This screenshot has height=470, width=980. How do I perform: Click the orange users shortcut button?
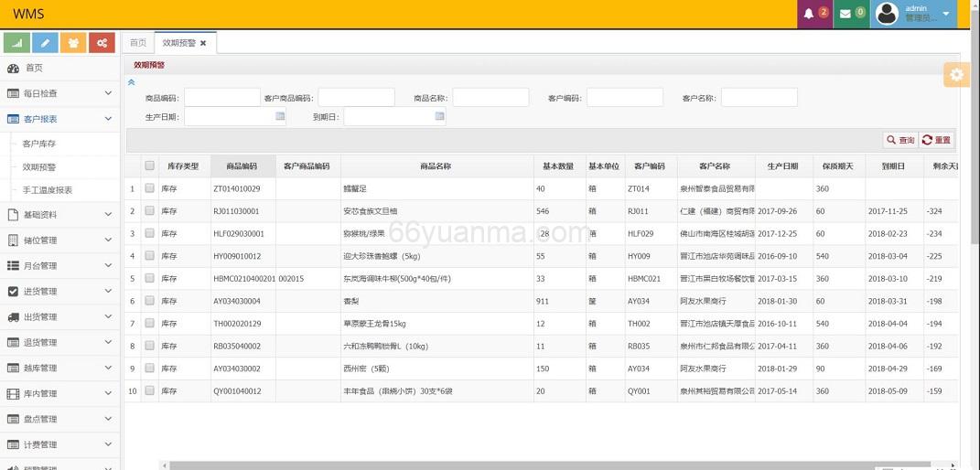point(73,42)
